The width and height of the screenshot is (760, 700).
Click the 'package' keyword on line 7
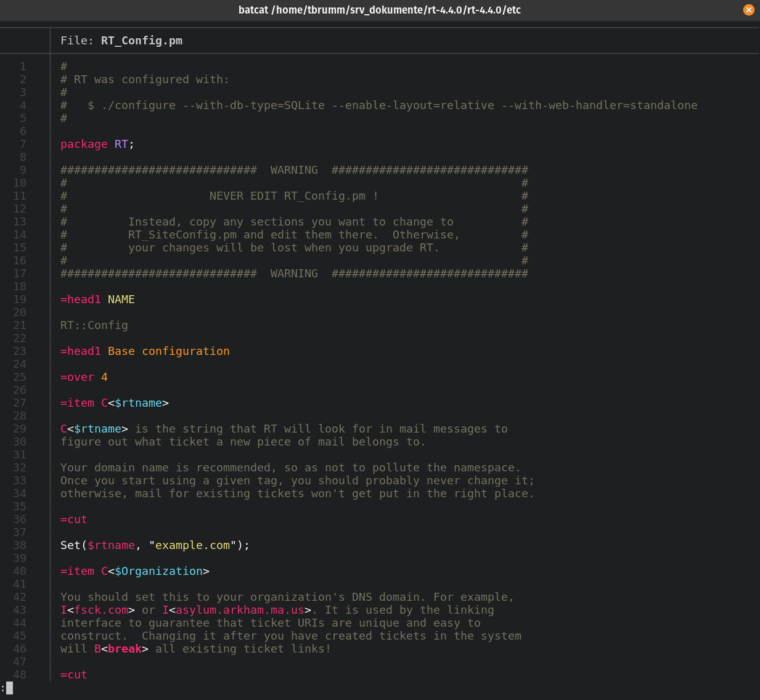pyautogui.click(x=84, y=144)
